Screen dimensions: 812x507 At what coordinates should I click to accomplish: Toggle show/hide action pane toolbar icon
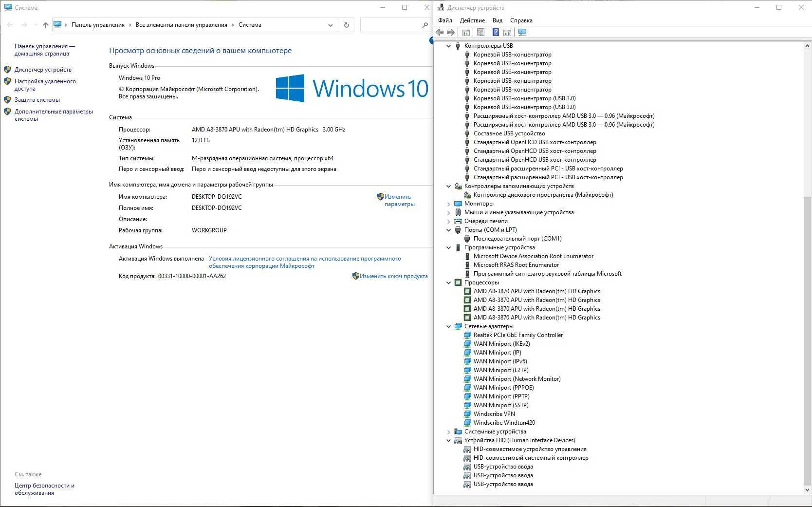point(507,32)
